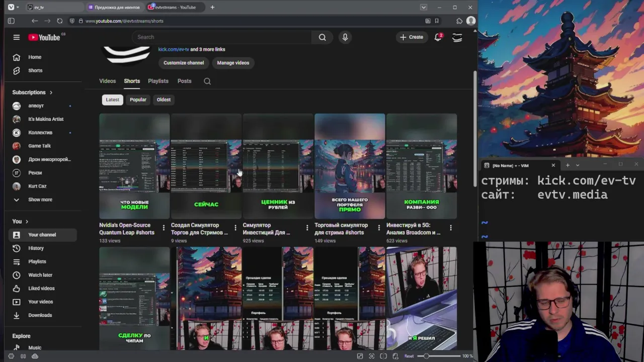
Task: Open Downloads in the YouTube sidebar
Action: [42, 315]
